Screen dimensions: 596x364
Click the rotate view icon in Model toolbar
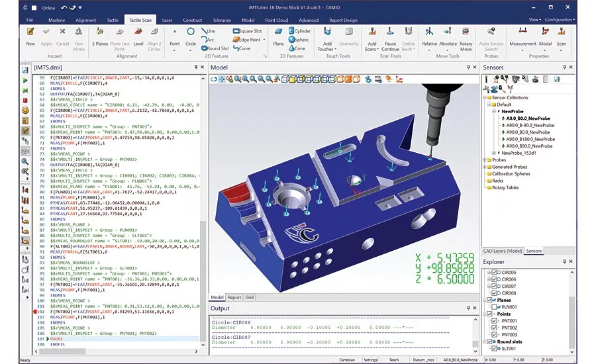(x=214, y=79)
